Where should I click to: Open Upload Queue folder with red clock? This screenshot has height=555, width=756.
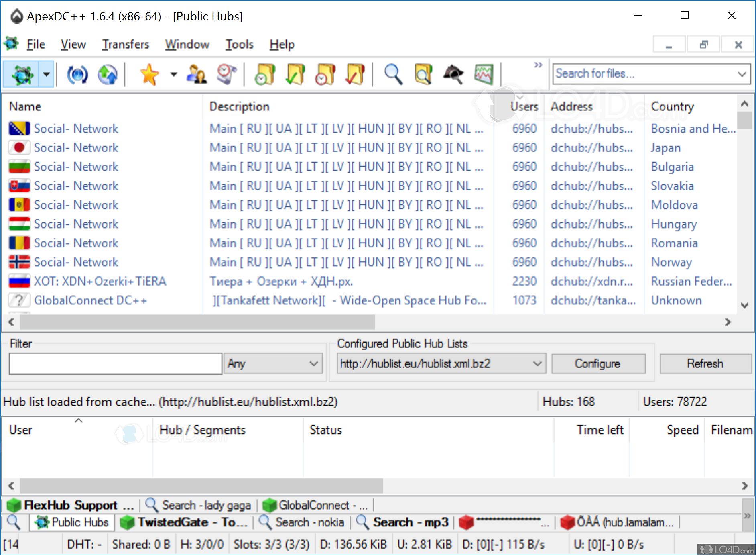coord(325,74)
